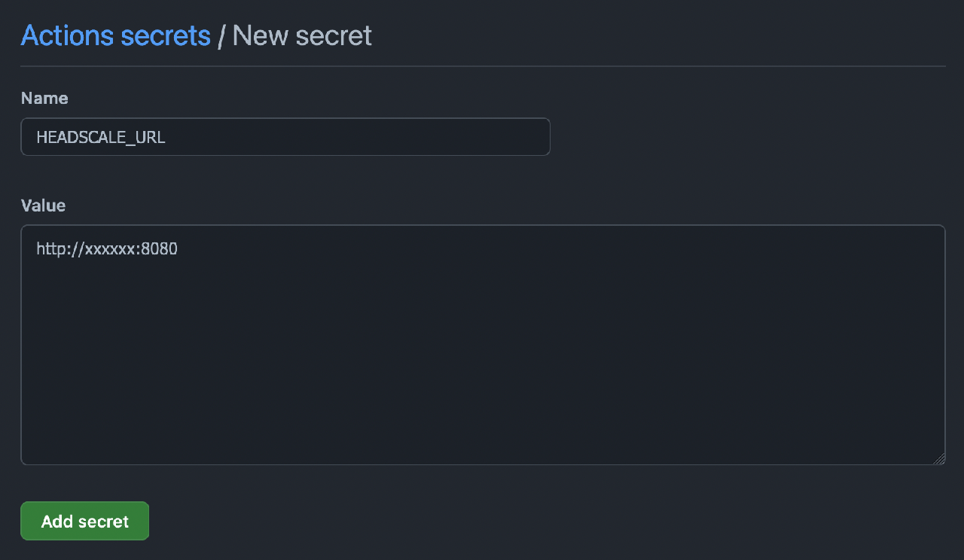
Task: Focus the Value text area
Action: (x=482, y=345)
